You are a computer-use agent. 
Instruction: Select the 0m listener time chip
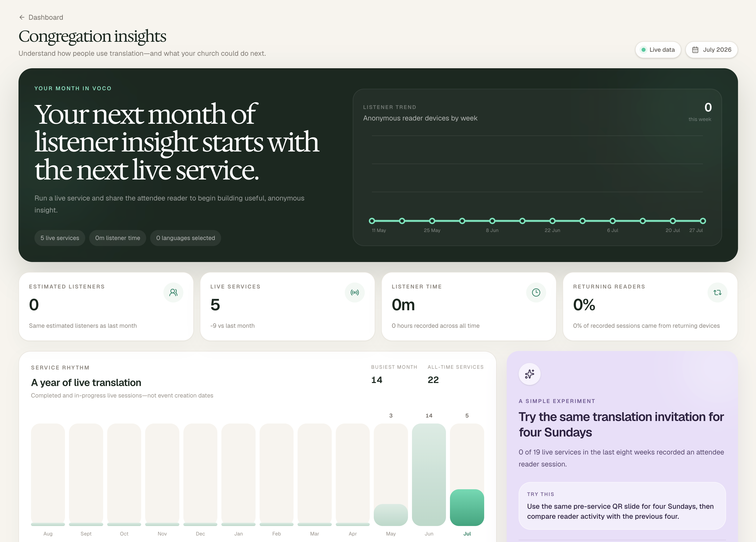click(x=118, y=238)
